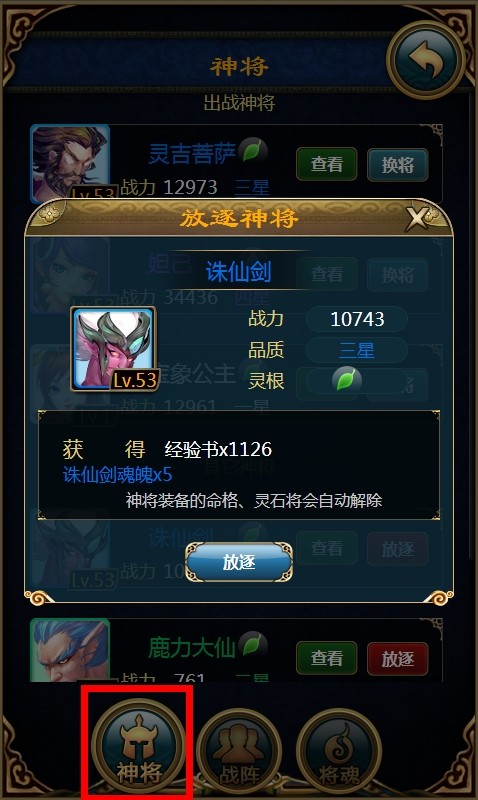Click 换将 for 灵吉菩萨
478x800 pixels.
click(397, 165)
